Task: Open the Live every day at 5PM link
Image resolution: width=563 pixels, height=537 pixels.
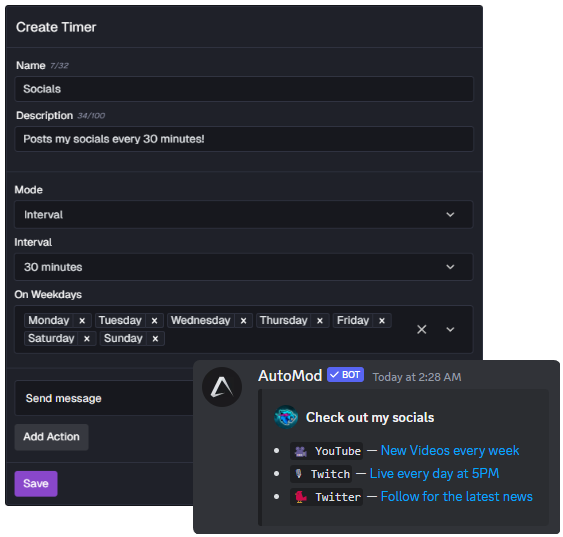Action: tap(434, 473)
